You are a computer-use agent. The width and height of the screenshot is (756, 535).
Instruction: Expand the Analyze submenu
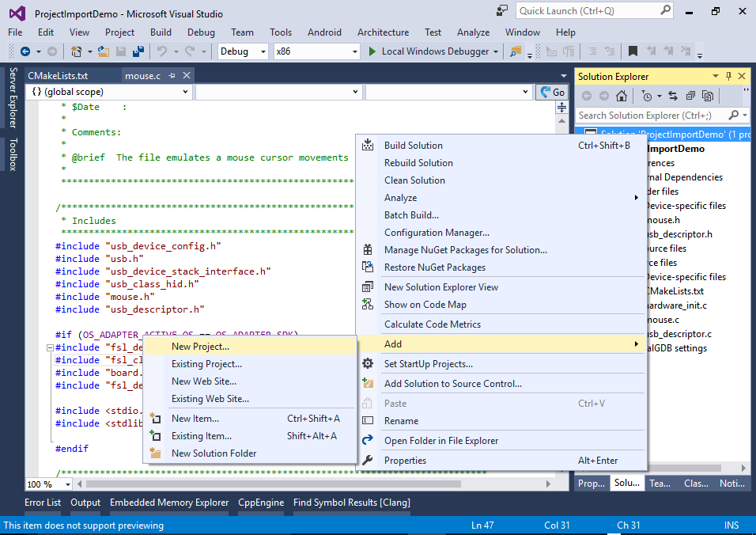pyautogui.click(x=501, y=198)
